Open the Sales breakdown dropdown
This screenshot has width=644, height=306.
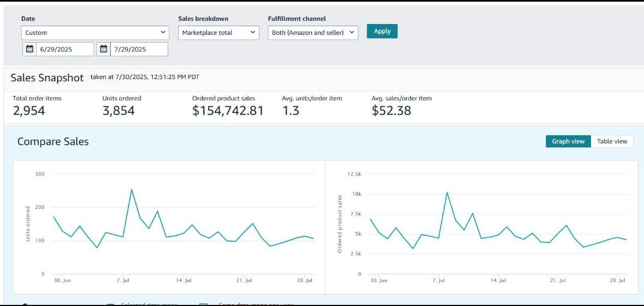pos(218,33)
